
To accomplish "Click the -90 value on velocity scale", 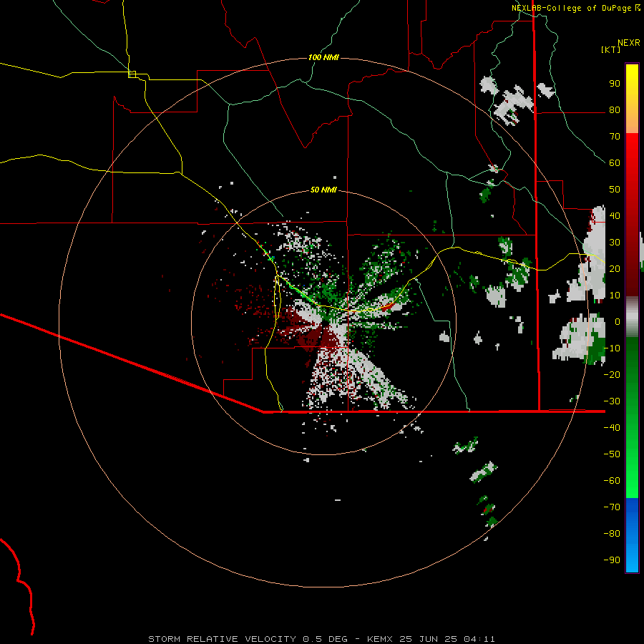I will pos(612,560).
